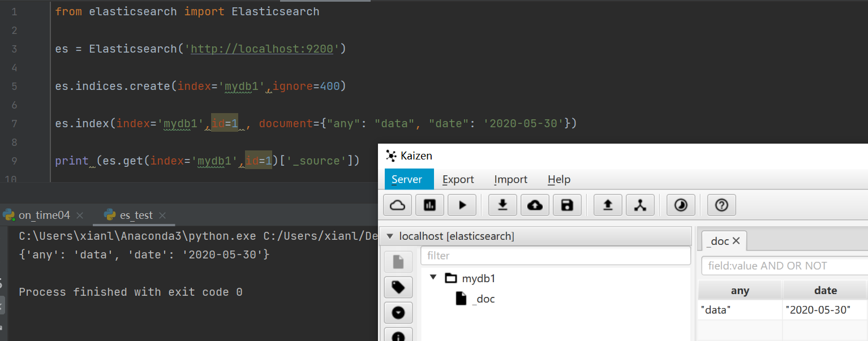This screenshot has height=341, width=868.
Task: Click the "date" column header
Action: tap(826, 291)
